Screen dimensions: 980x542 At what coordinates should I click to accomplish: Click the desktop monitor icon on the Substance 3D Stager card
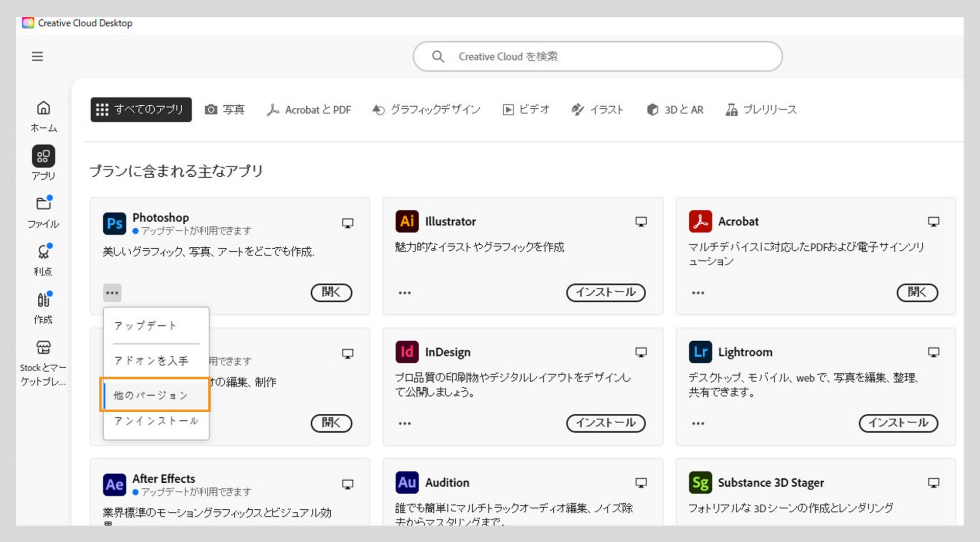pos(934,483)
